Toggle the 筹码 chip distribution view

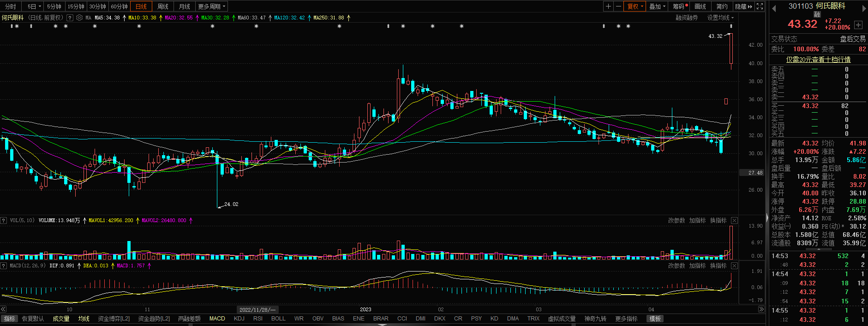[x=680, y=6]
